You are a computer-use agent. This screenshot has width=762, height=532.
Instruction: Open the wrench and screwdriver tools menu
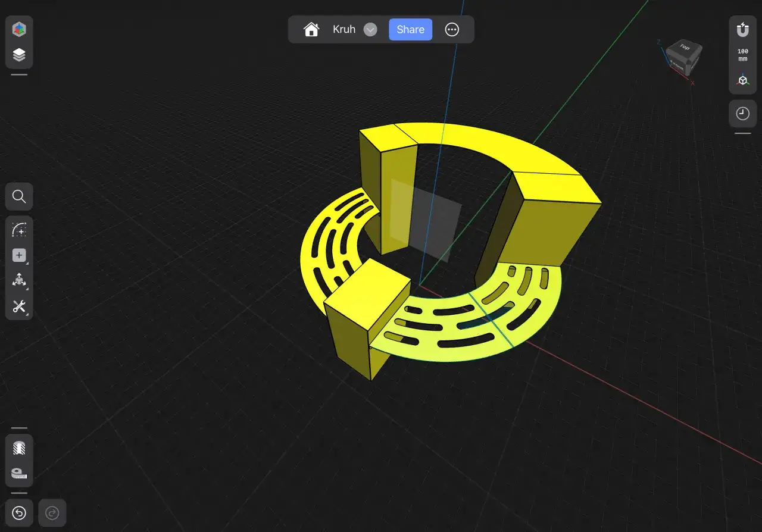(19, 306)
